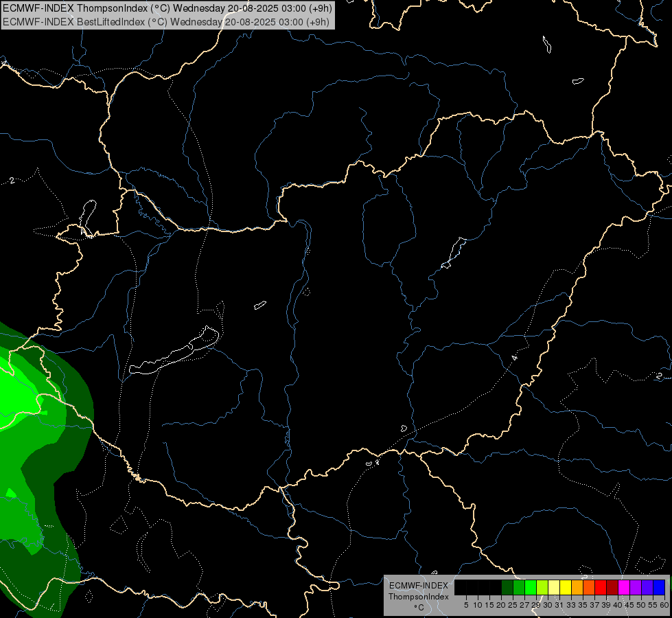
Task: Click legend scale value '5'
Action: (466, 605)
